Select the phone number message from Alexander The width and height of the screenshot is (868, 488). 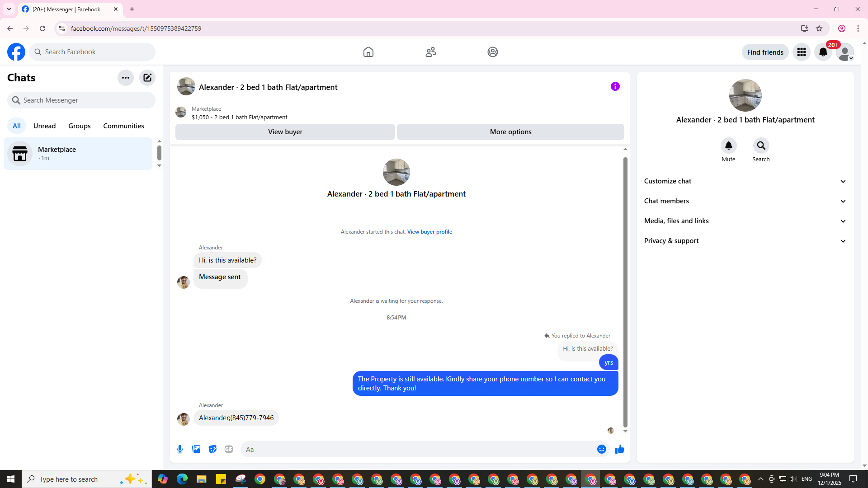pyautogui.click(x=236, y=418)
